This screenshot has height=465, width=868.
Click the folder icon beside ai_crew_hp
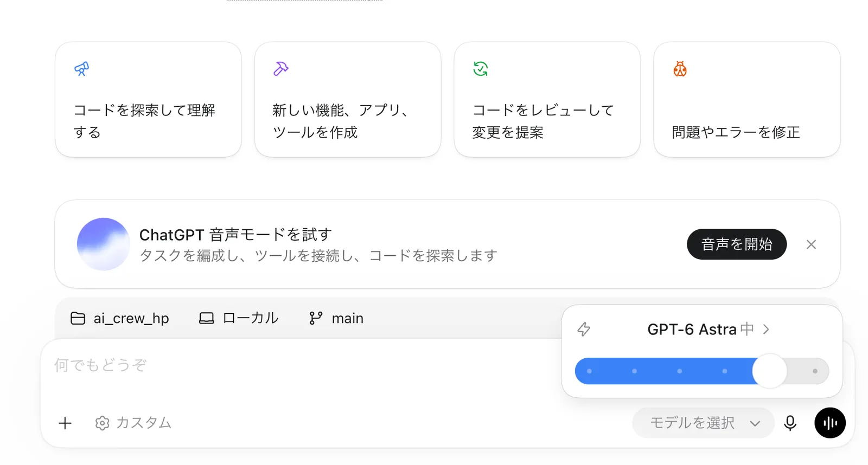(x=78, y=318)
